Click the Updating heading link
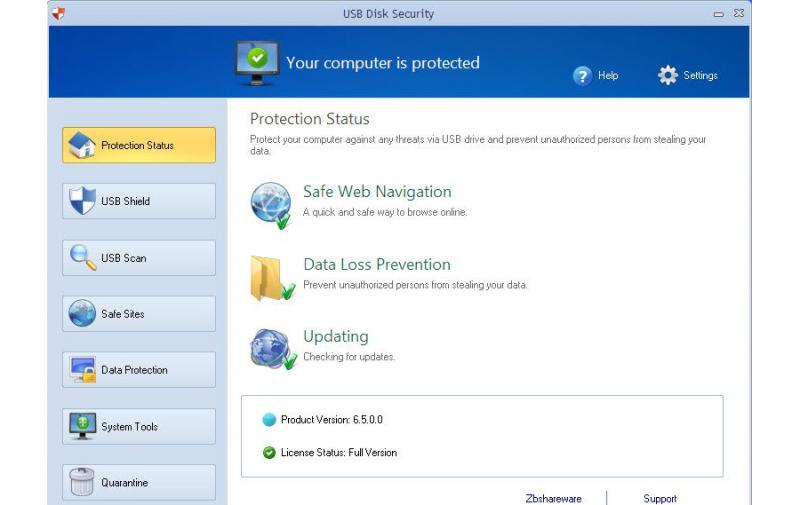The height and width of the screenshot is (505, 800). tap(336, 337)
